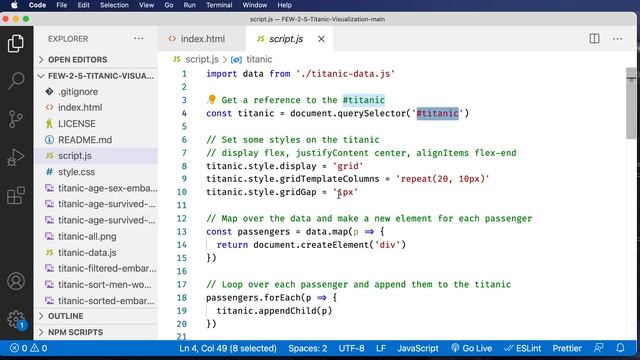Open the Terminal menu
The height and width of the screenshot is (360, 640).
point(219,5)
